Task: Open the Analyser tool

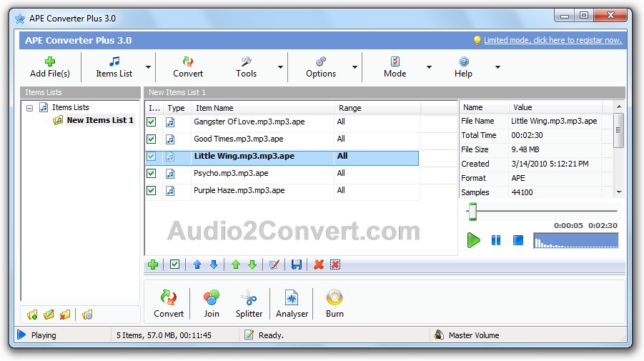Action: click(x=292, y=304)
